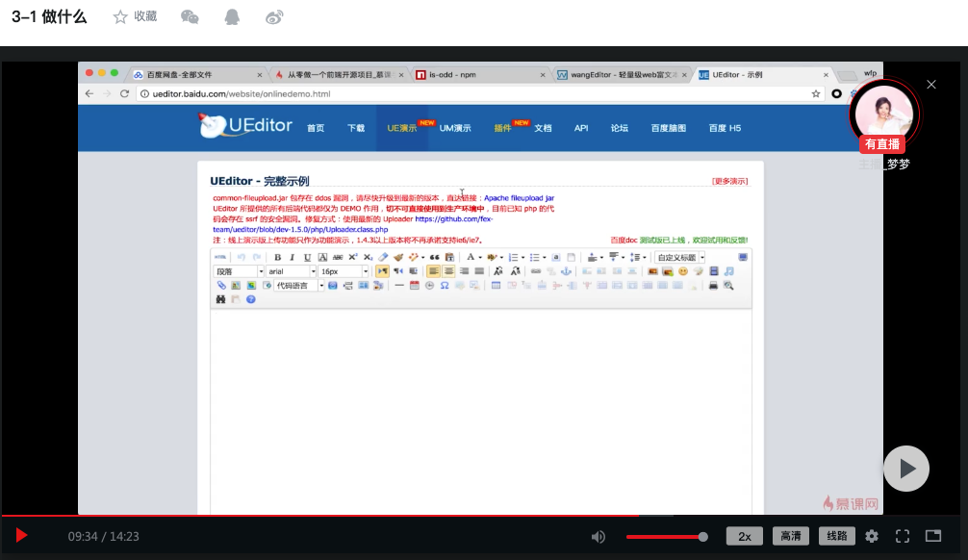968x560 pixels.
Task: Click the search-replace binoculars icon
Action: [x=220, y=299]
